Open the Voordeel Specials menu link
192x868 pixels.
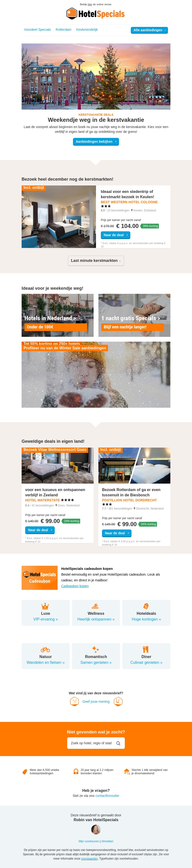coord(37,30)
